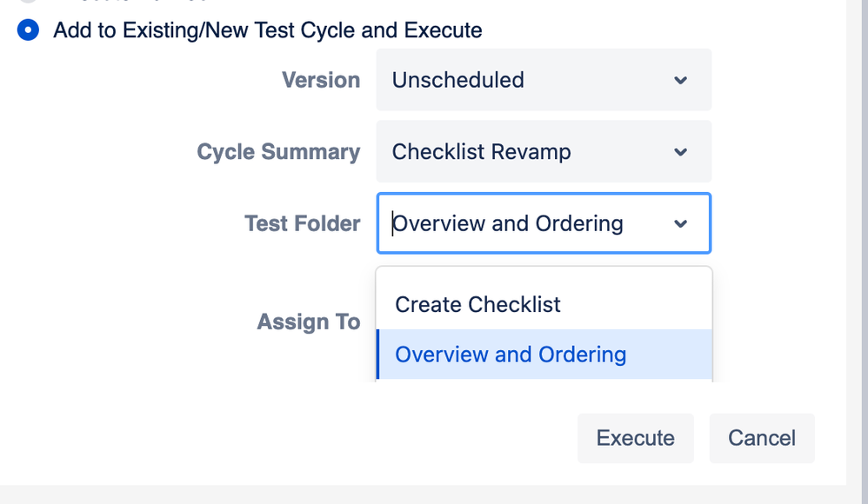
Task: Click the Assign To field label
Action: (x=309, y=322)
